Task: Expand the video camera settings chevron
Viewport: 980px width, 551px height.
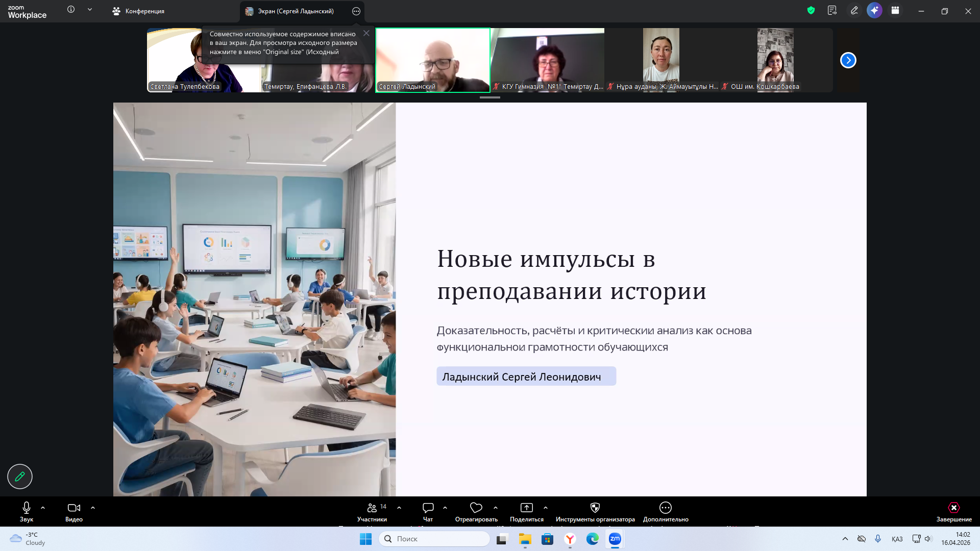Action: coord(93,508)
